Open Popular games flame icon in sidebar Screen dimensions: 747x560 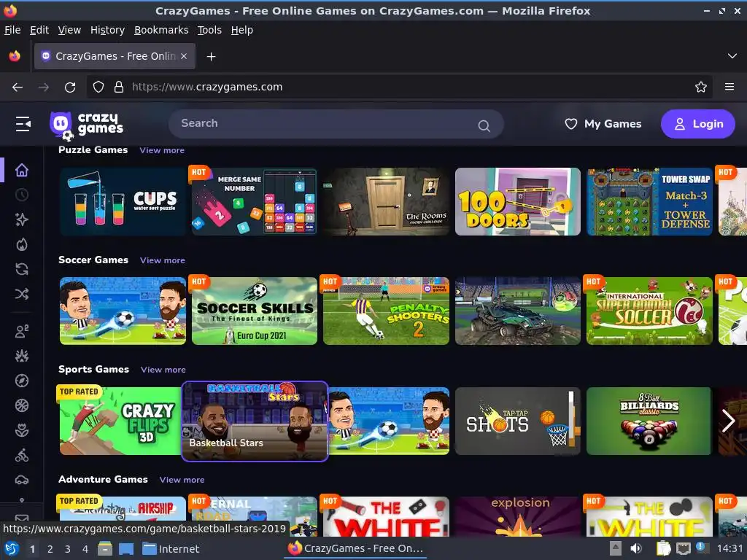21,244
